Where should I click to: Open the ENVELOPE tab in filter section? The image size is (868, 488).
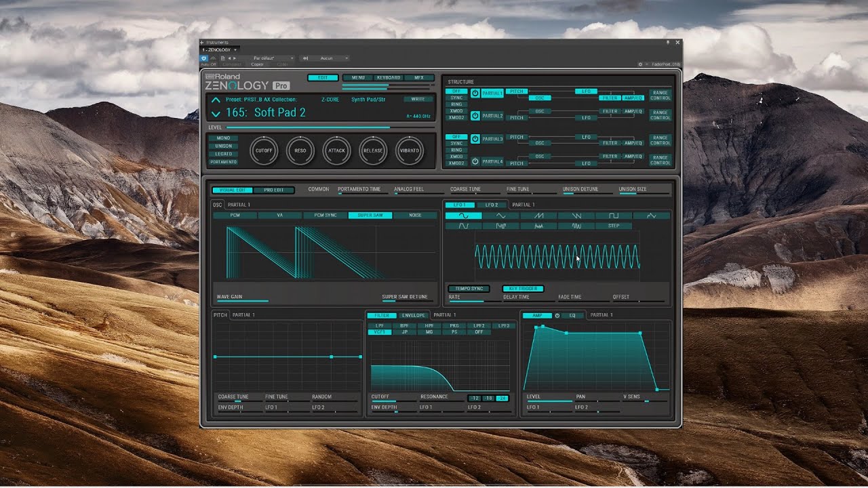pyautogui.click(x=413, y=315)
